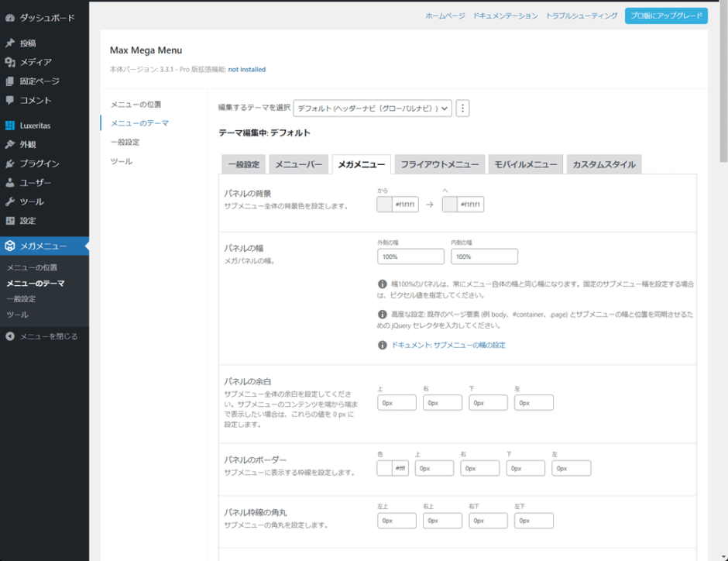Image resolution: width=728 pixels, height=561 pixels.
Task: Click the Comments speech bubble icon
Action: [x=10, y=100]
